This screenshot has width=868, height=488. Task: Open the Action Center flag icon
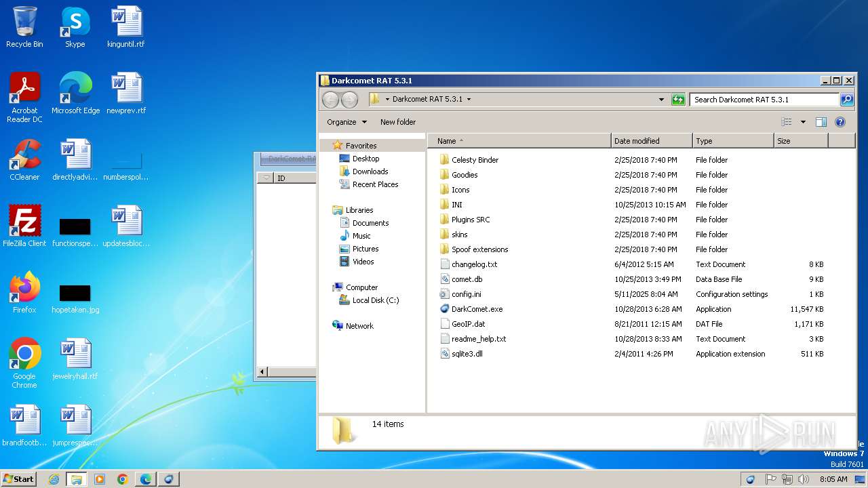pyautogui.click(x=771, y=479)
